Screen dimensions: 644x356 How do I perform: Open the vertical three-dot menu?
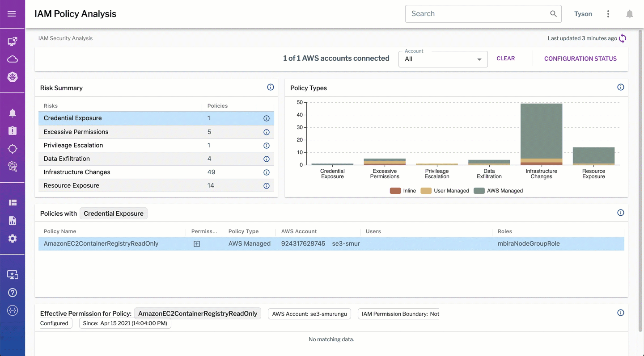coord(608,14)
